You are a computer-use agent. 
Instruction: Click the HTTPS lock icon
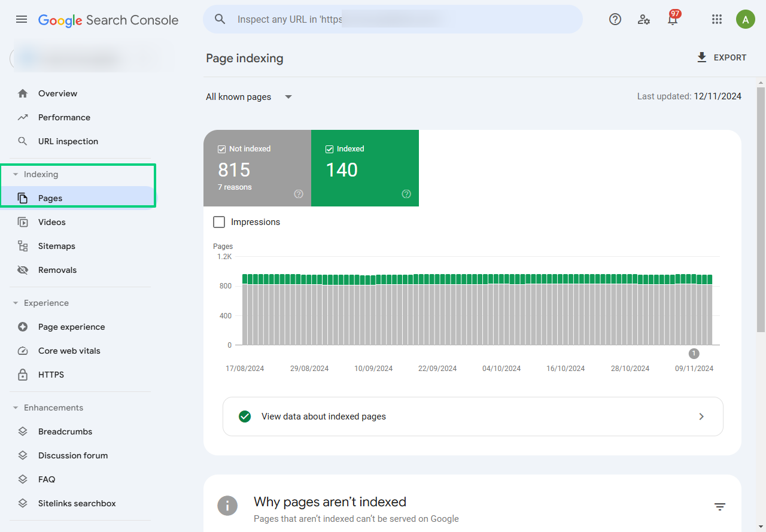pyautogui.click(x=23, y=375)
